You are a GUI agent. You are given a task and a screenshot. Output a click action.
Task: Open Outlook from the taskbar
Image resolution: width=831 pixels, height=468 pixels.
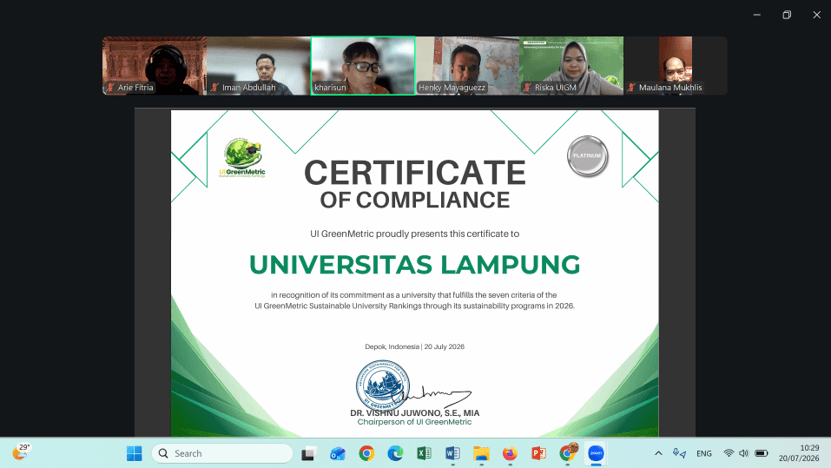click(338, 454)
